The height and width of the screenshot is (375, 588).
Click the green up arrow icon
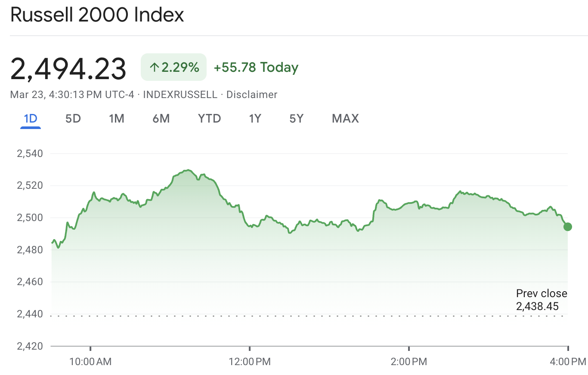pyautogui.click(x=155, y=68)
